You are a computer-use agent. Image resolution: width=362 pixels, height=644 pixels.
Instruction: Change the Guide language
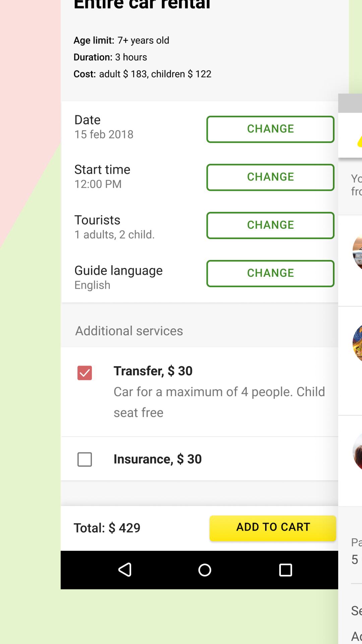point(270,273)
